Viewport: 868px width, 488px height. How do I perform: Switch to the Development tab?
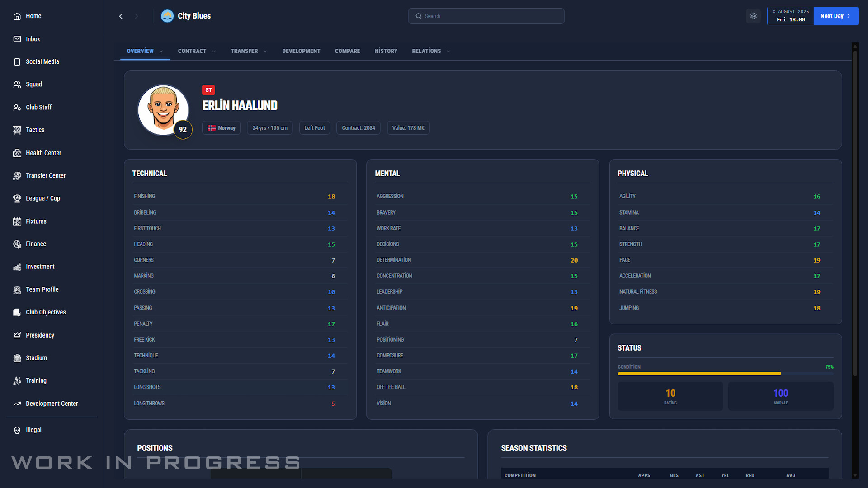[x=301, y=51]
